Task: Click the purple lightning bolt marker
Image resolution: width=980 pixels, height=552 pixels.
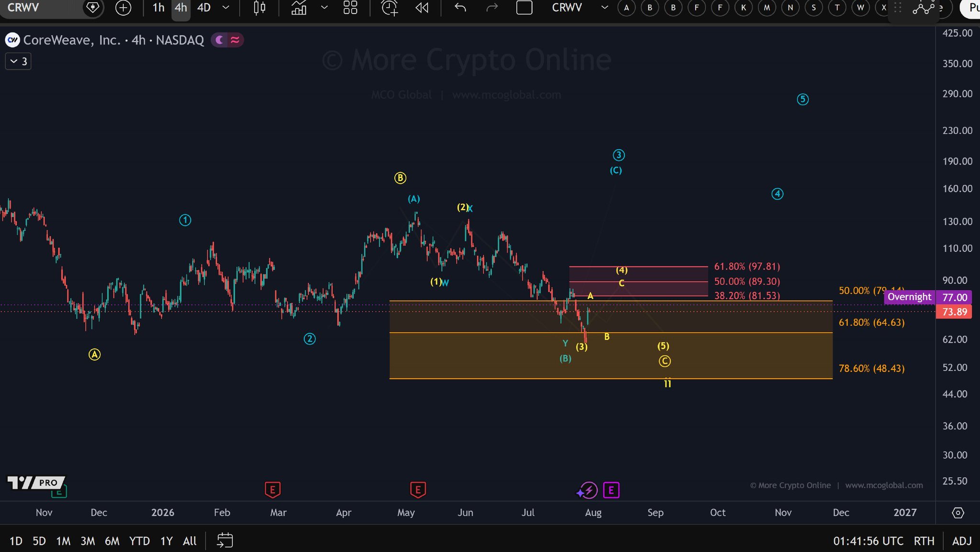Action: (x=589, y=490)
